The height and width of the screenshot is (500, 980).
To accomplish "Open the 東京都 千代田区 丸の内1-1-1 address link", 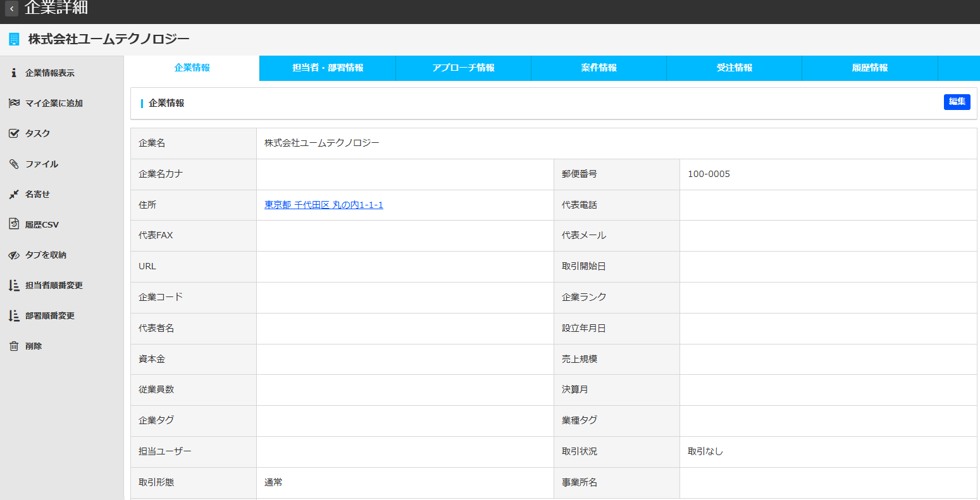I will coord(323,205).
